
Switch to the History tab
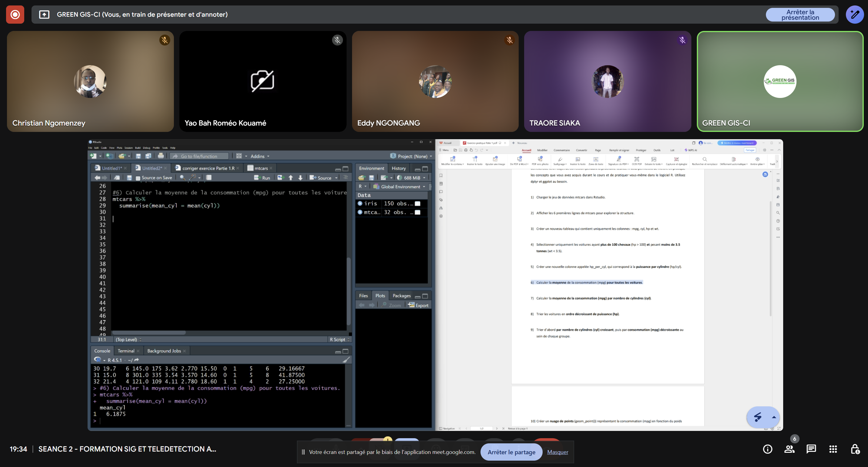[x=399, y=168]
